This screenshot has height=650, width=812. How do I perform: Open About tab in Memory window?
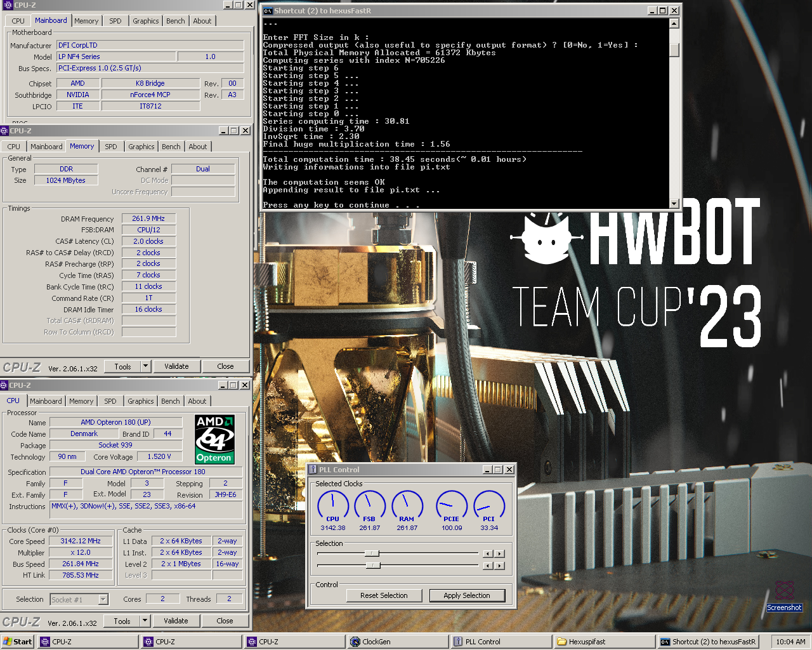coord(198,147)
